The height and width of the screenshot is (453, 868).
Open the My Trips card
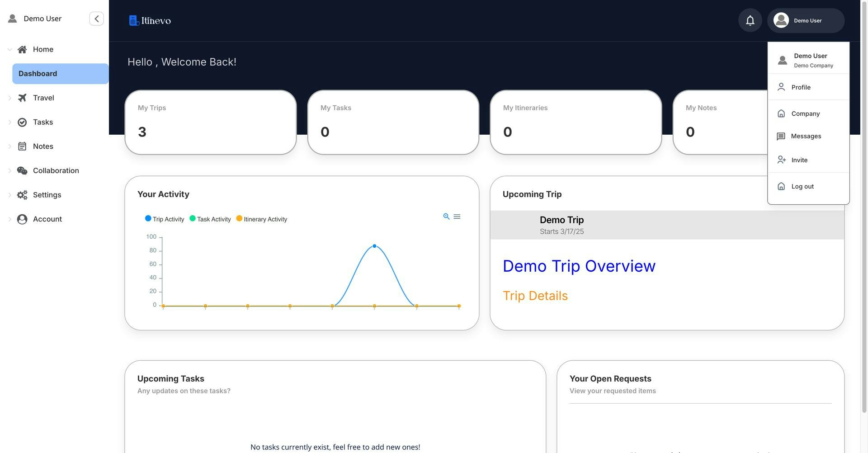(211, 122)
